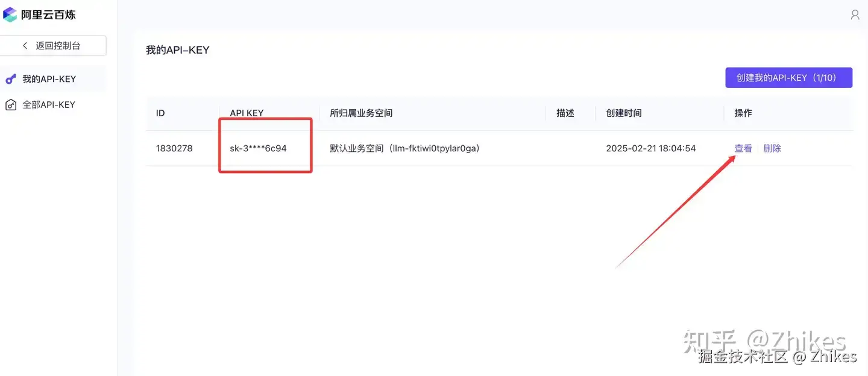The height and width of the screenshot is (376, 868).
Task: Return to console via 返回控制台 button
Action: (53, 46)
